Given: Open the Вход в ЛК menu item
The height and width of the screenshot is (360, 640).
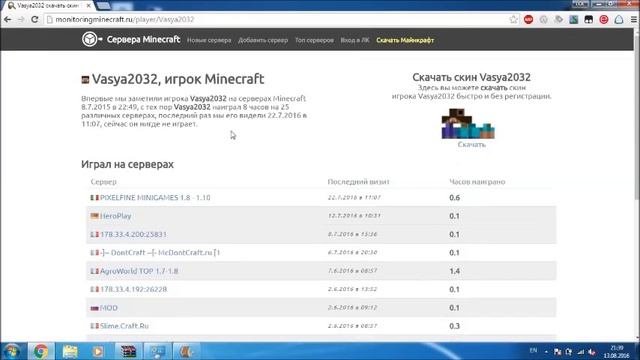Looking at the screenshot, I should pos(355,40).
